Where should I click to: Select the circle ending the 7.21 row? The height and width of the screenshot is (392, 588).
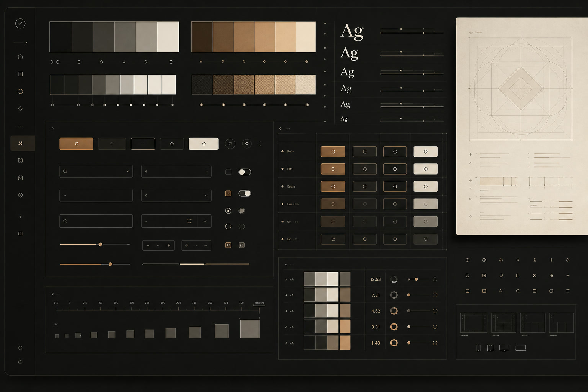click(435, 295)
